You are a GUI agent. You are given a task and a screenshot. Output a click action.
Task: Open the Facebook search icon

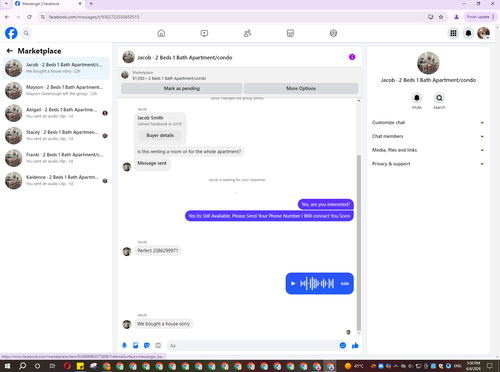click(26, 33)
